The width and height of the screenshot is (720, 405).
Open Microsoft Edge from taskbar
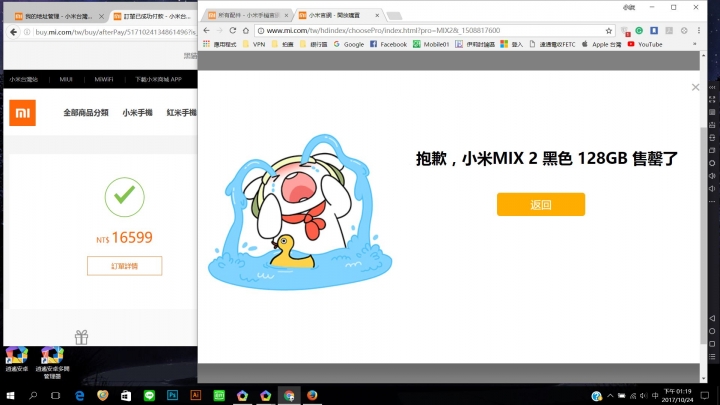[79, 395]
